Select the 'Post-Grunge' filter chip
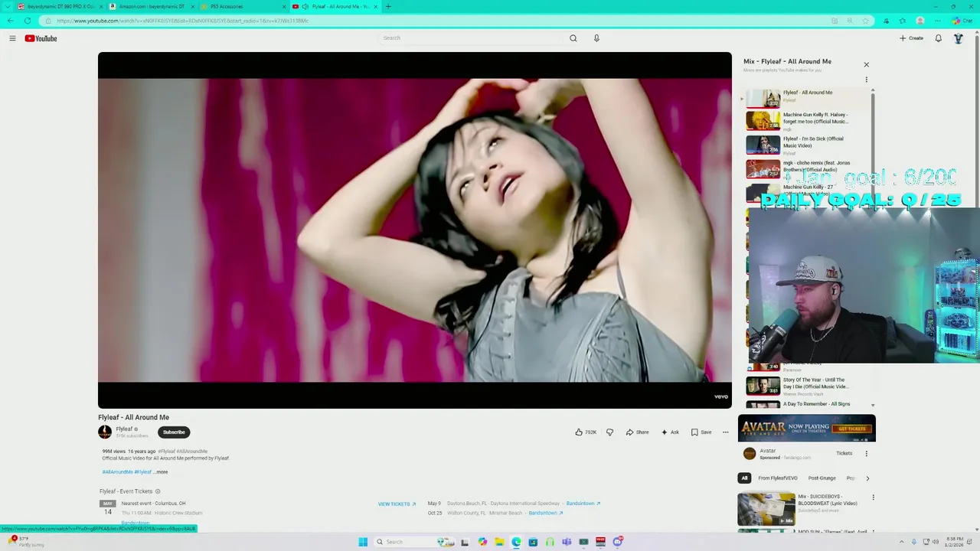The image size is (980, 551). coord(822,478)
